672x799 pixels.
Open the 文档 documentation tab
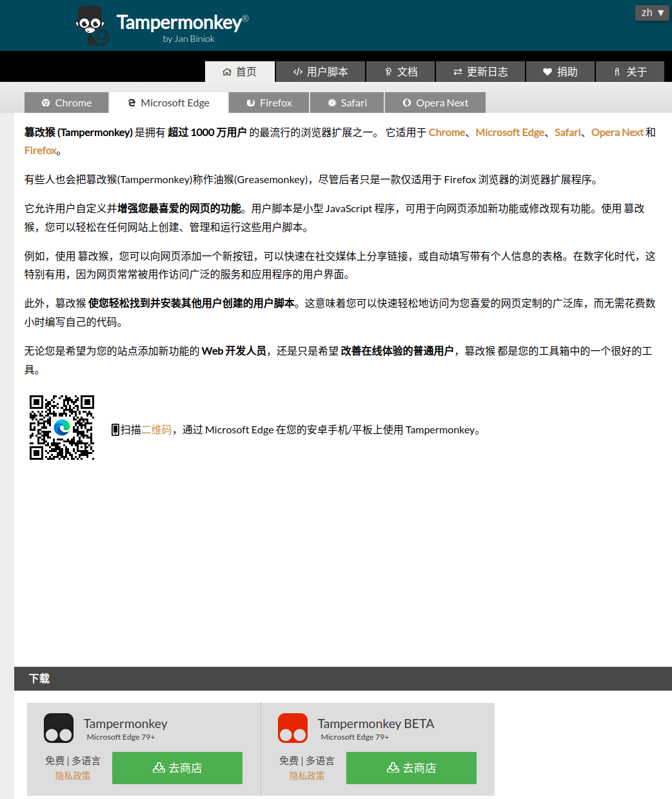click(400, 72)
